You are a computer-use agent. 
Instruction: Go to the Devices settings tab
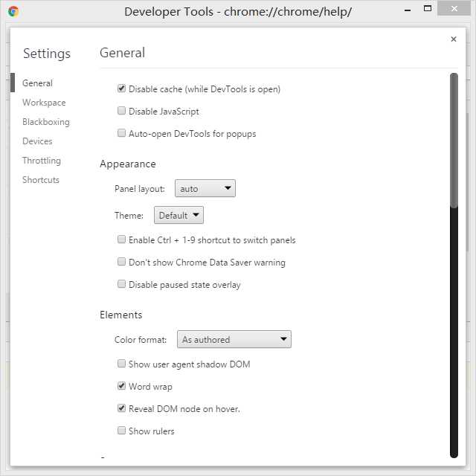tap(37, 141)
